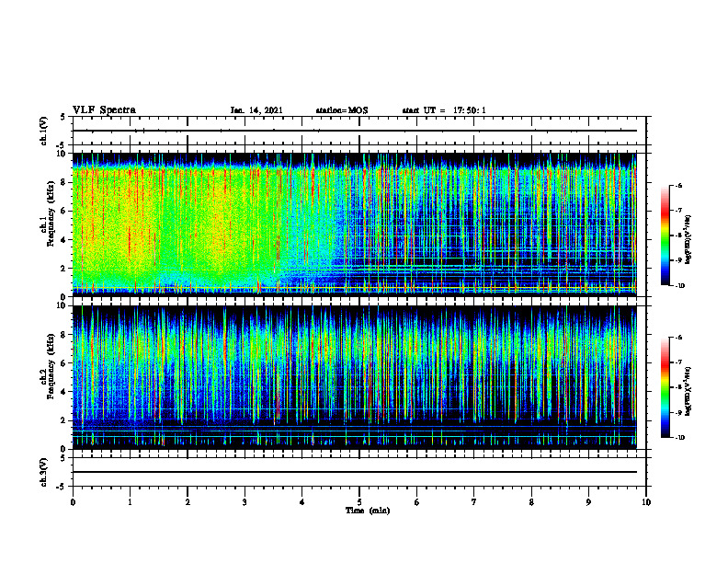Click the ch.3 voltage waveform trace

pyautogui.click(x=355, y=472)
